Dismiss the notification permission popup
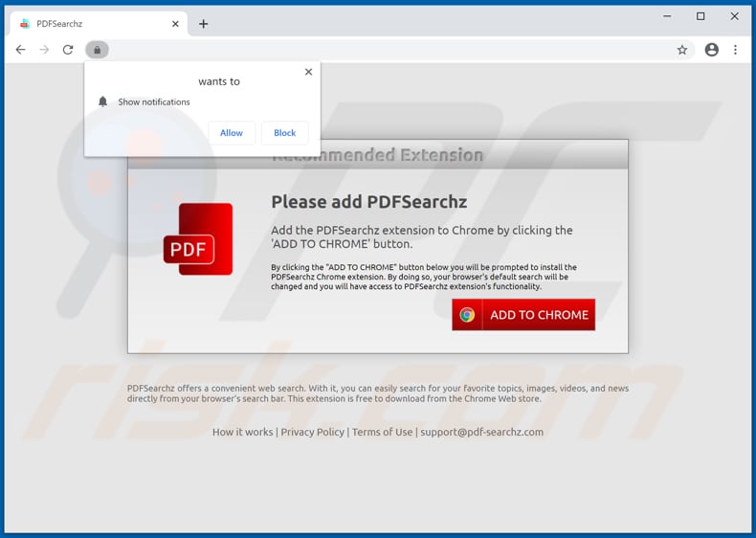This screenshot has width=756, height=538. pos(308,72)
